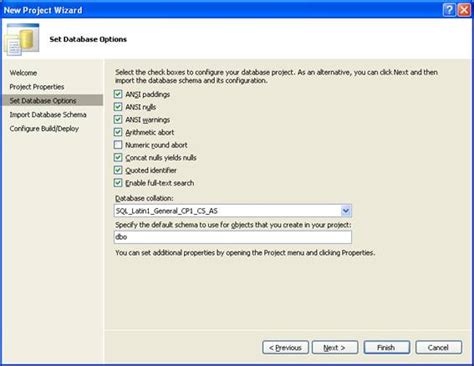The image size is (474, 366).
Task: Click the Cancel button
Action: click(x=439, y=348)
